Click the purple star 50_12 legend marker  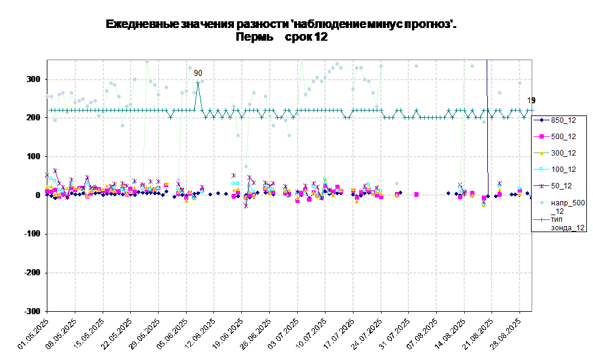click(x=541, y=186)
